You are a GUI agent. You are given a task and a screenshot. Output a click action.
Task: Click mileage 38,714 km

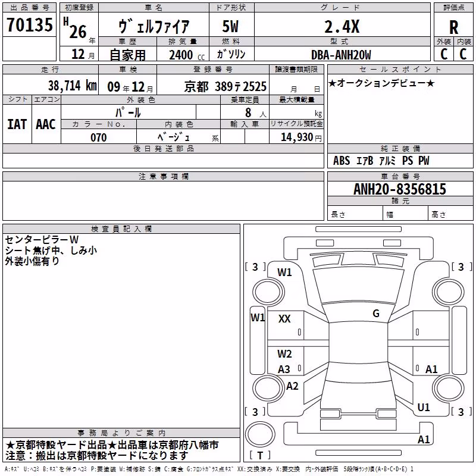click(72, 85)
